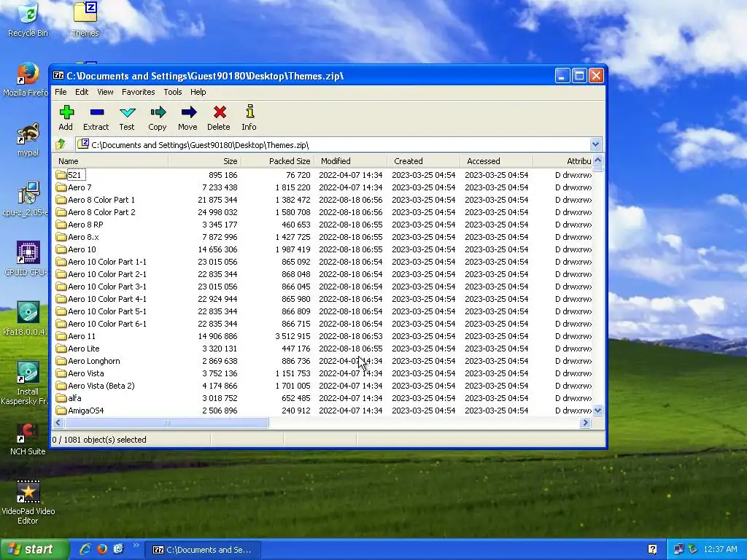Screen dimensions: 747x560
Task: Open the Help menu
Action: click(x=198, y=92)
